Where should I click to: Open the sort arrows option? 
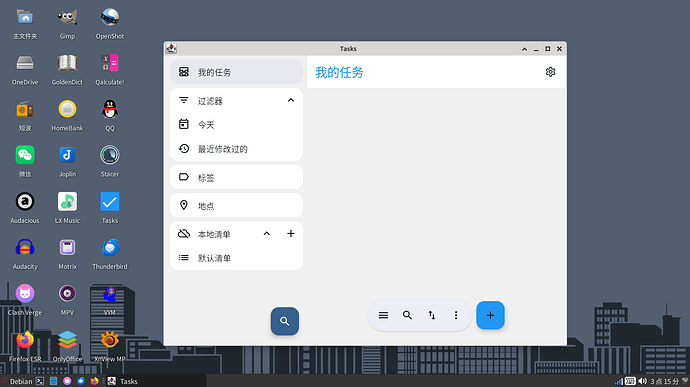(432, 315)
